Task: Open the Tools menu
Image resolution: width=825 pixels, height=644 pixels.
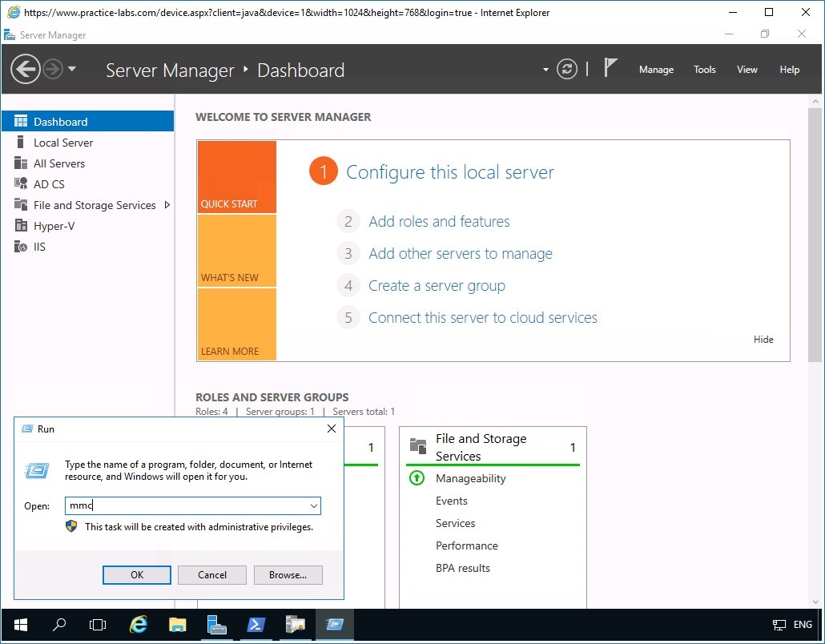Action: coord(705,70)
